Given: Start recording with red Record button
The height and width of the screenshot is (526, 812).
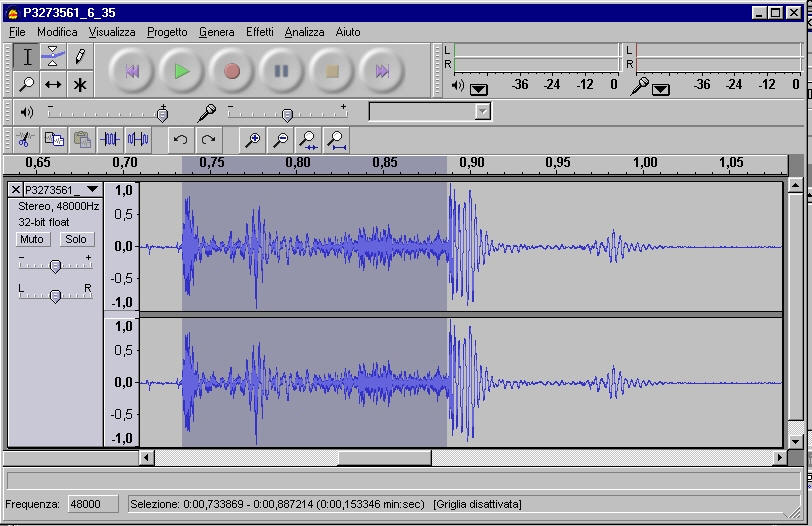Looking at the screenshot, I should 231,71.
